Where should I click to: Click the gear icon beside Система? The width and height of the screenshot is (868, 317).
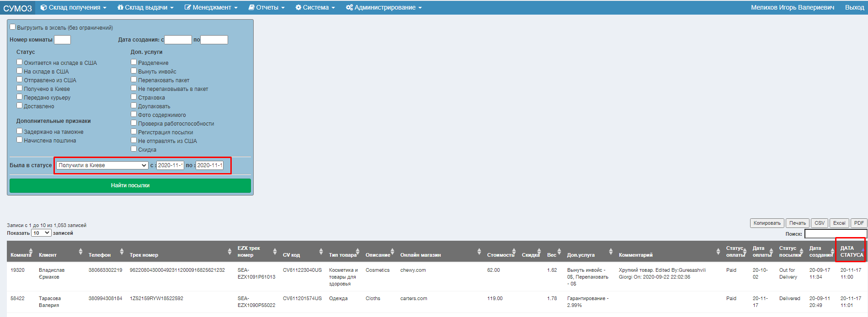[298, 7]
